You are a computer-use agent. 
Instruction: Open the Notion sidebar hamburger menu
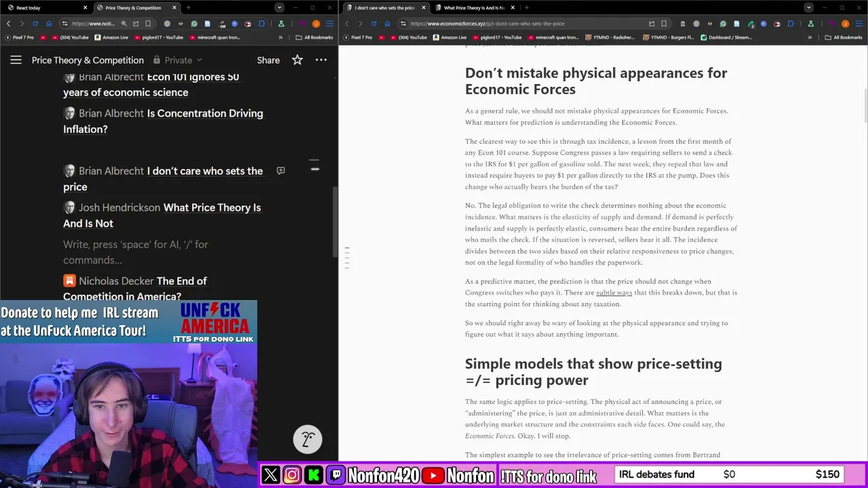(x=16, y=60)
